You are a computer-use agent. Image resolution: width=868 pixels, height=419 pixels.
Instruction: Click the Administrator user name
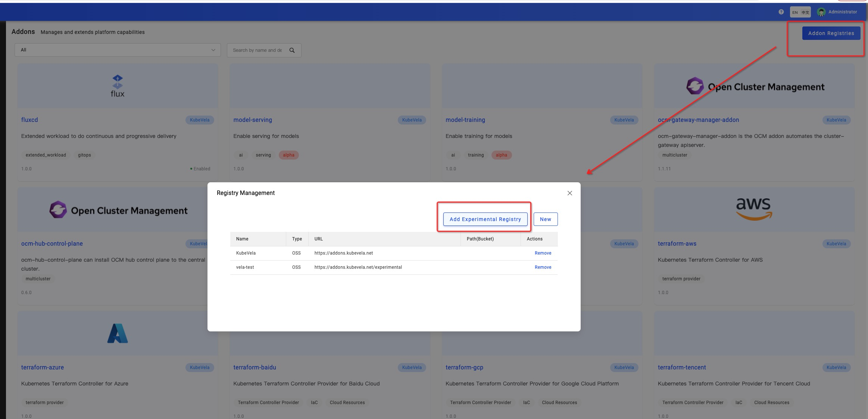pyautogui.click(x=843, y=12)
